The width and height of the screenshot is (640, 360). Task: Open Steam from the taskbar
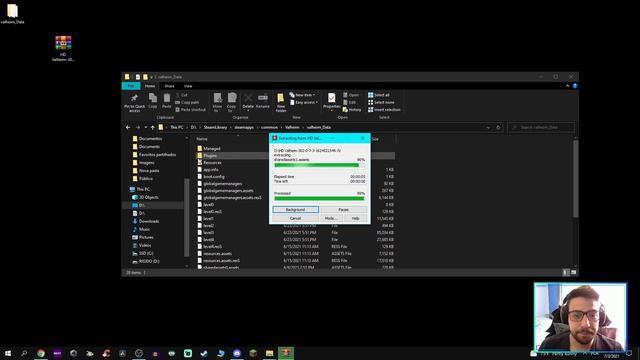click(x=204, y=353)
